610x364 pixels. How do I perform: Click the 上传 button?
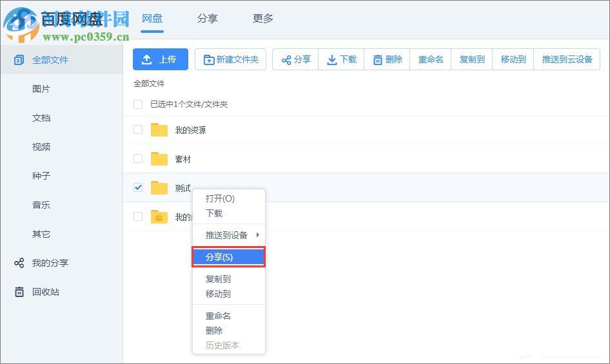[x=161, y=59]
